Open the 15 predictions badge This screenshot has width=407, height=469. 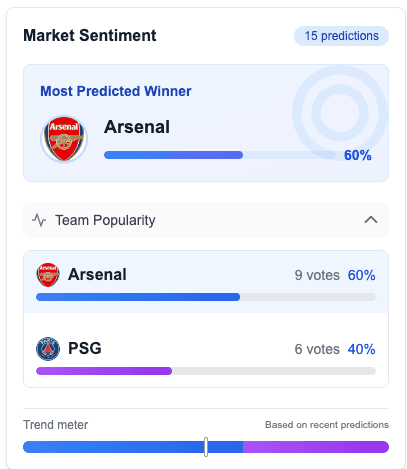click(x=341, y=36)
